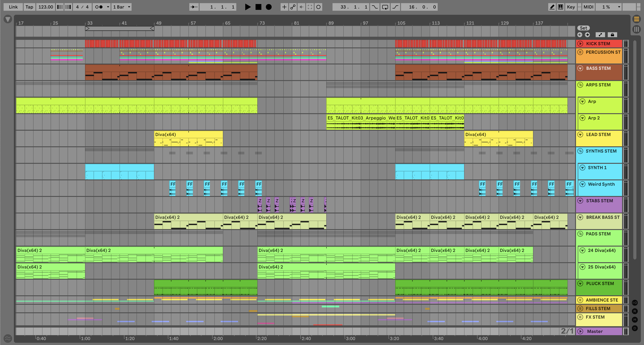This screenshot has height=345, width=644.
Task: Click the Tap tempo button
Action: (x=29, y=7)
